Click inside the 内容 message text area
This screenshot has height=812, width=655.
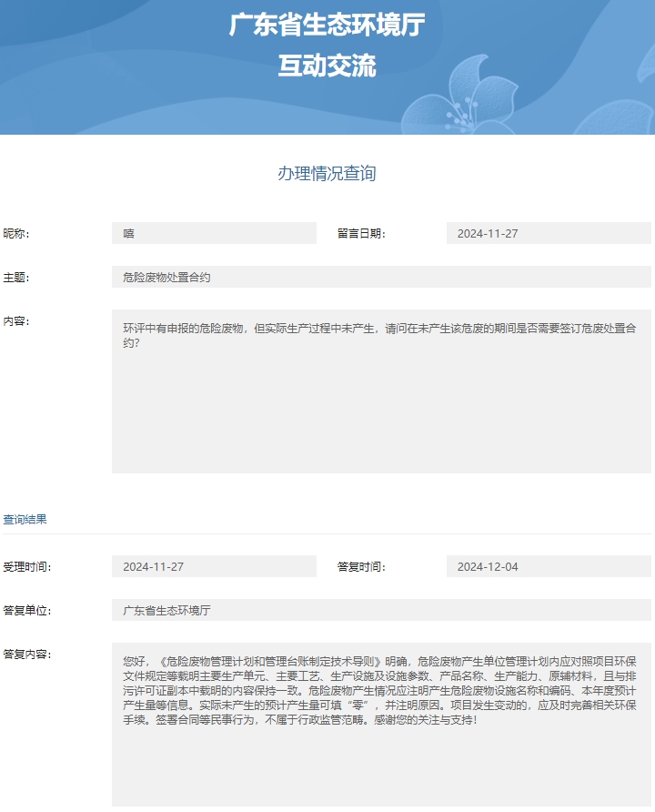coord(381,391)
